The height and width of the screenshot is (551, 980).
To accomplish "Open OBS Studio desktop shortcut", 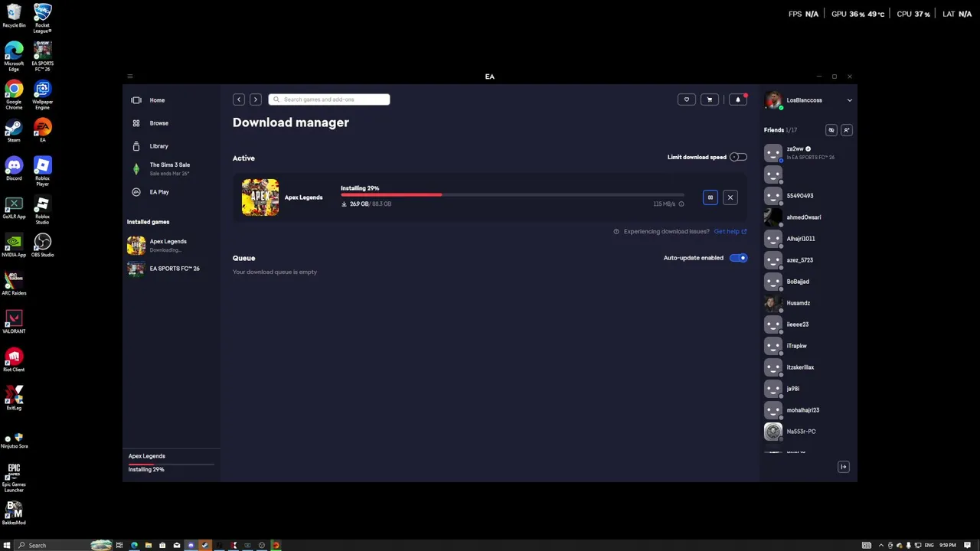I will [x=42, y=246].
